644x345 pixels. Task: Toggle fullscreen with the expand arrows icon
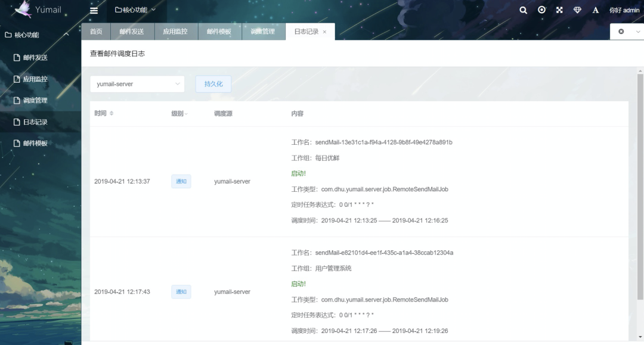559,10
